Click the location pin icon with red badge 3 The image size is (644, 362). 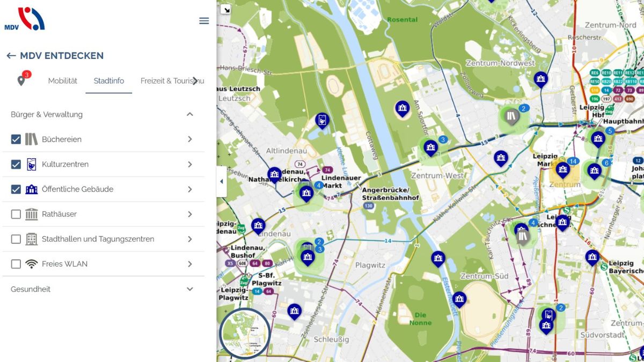point(21,80)
